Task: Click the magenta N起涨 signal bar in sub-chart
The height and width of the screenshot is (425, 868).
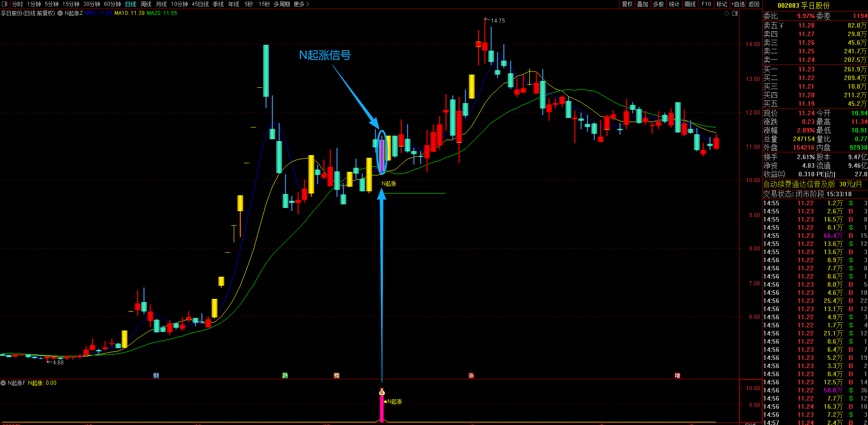Action: click(x=382, y=409)
